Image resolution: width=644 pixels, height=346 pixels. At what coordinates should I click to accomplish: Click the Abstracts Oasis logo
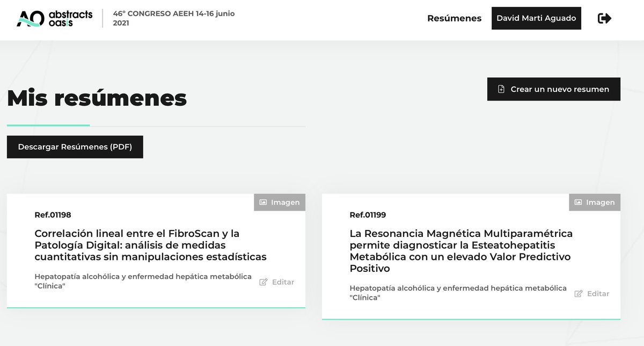coord(54,18)
